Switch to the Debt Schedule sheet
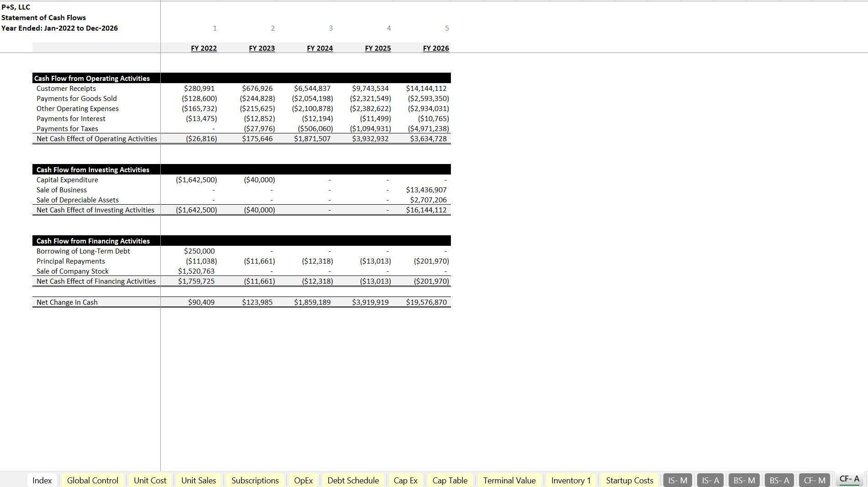The height and width of the screenshot is (487, 868). click(353, 480)
